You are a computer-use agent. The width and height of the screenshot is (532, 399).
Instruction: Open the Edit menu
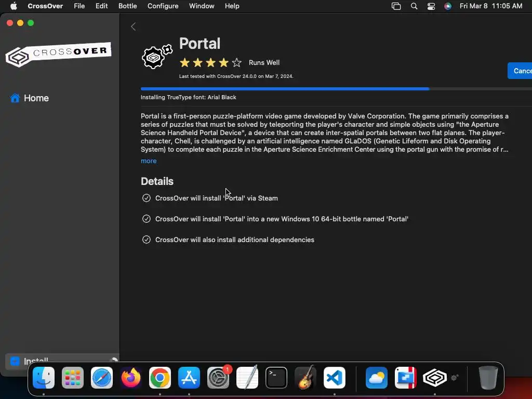click(x=101, y=6)
